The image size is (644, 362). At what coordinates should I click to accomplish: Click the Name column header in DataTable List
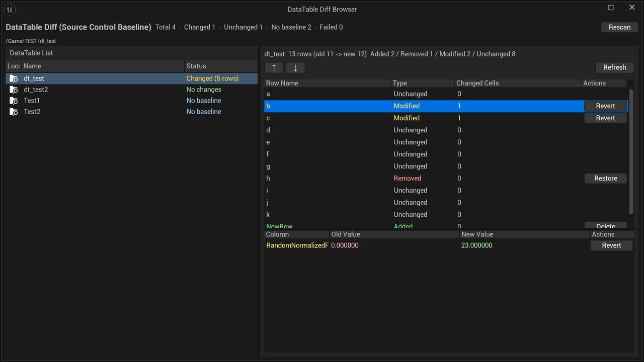(x=103, y=66)
